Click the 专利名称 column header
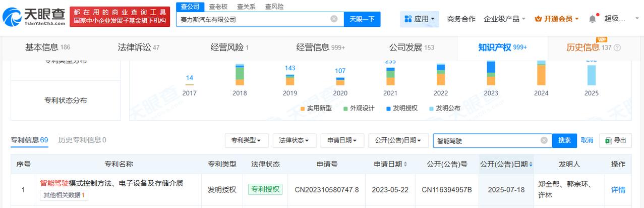The height and width of the screenshot is (208, 644). [119, 164]
